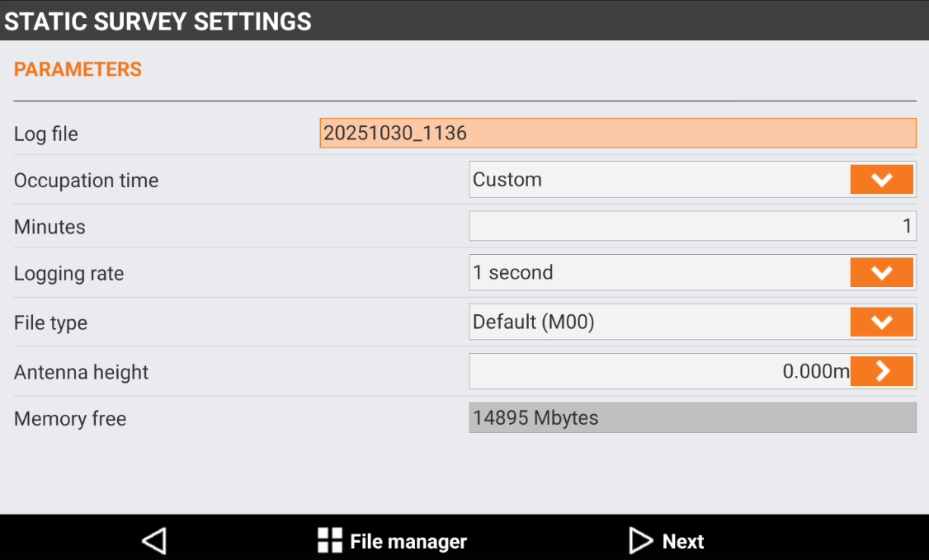This screenshot has width=929, height=560.
Task: Click the Occupation time label
Action: [86, 181]
